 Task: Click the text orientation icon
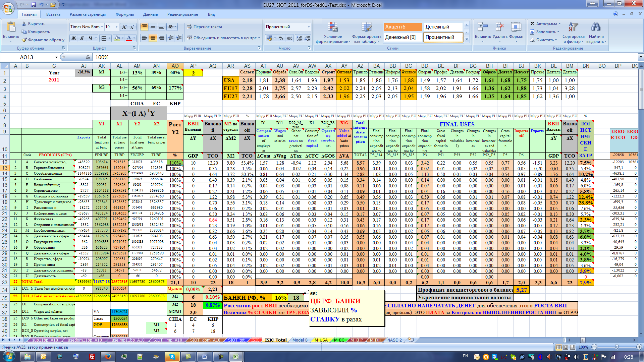[171, 27]
